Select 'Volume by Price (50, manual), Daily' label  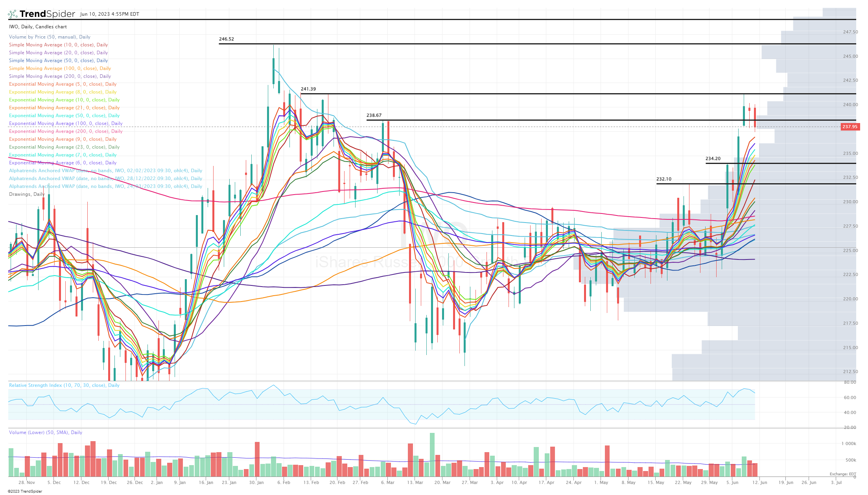50,37
